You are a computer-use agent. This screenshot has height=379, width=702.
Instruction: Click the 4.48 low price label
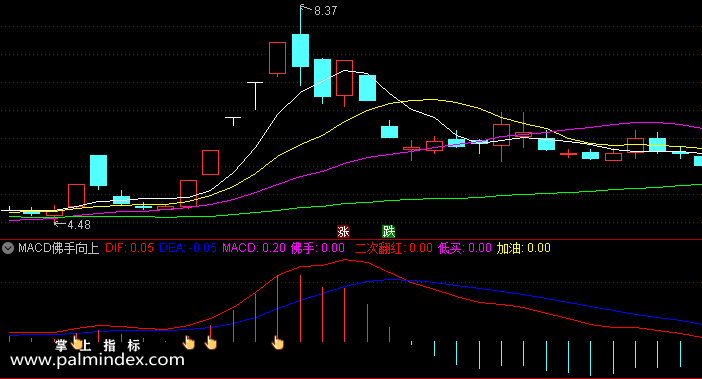click(79, 225)
